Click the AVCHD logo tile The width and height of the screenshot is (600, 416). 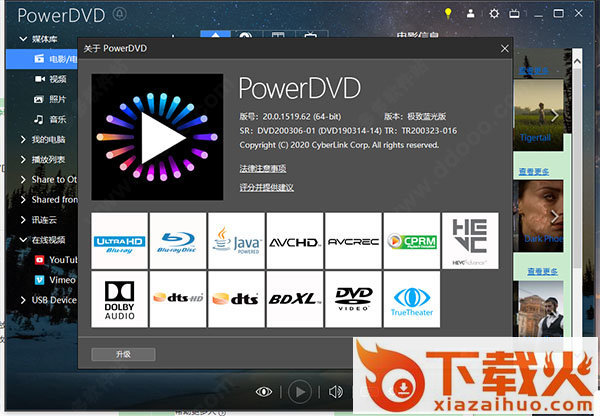[295, 241]
